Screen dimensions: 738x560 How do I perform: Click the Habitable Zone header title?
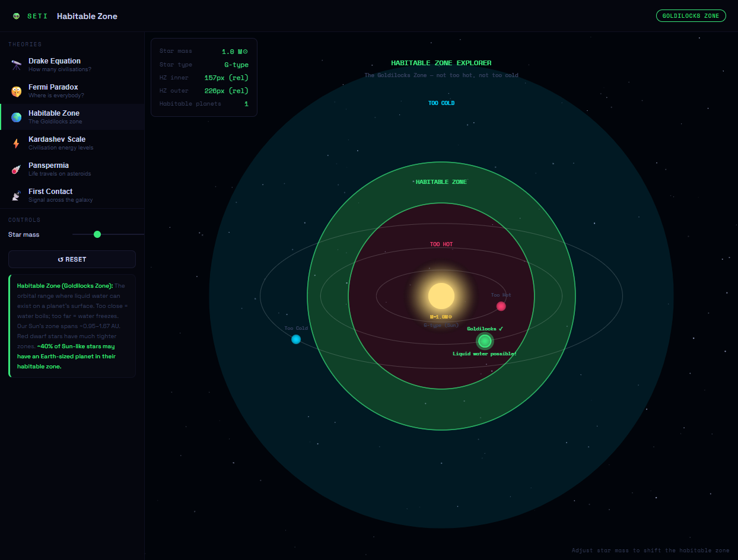87,16
